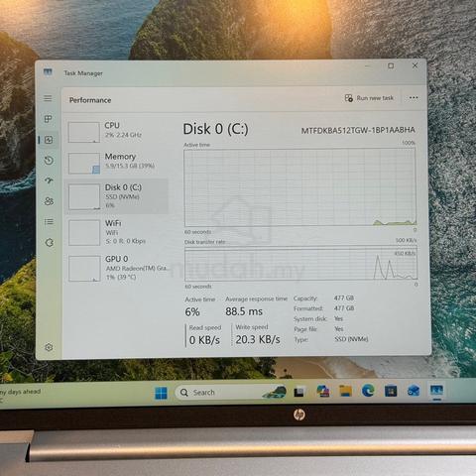The height and width of the screenshot is (476, 476).
Task: Open the App history page icon
Action: click(49, 161)
